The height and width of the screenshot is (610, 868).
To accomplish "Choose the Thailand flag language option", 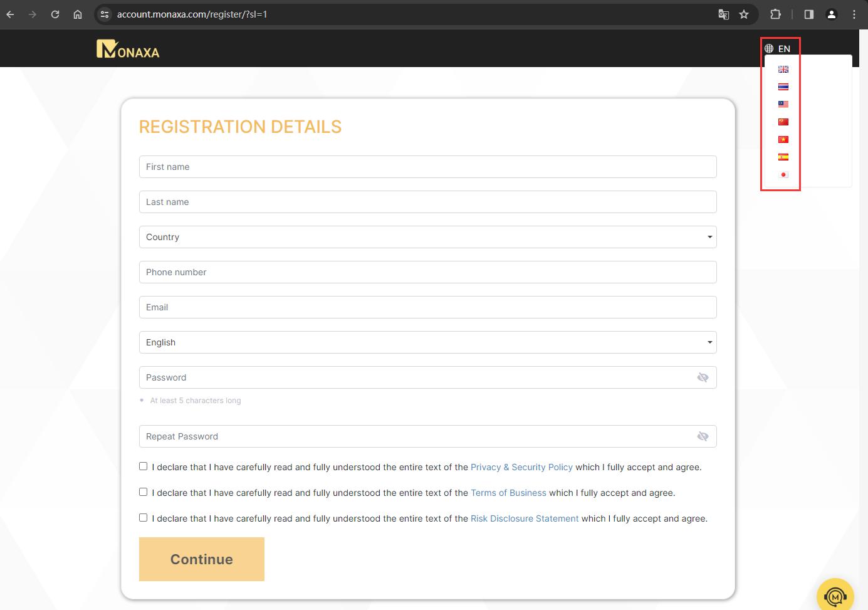I will coord(783,87).
